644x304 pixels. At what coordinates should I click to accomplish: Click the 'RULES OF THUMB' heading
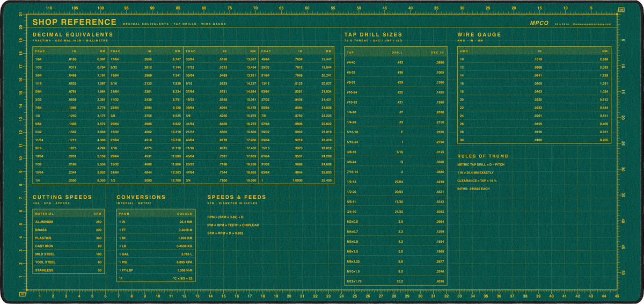click(x=482, y=156)
